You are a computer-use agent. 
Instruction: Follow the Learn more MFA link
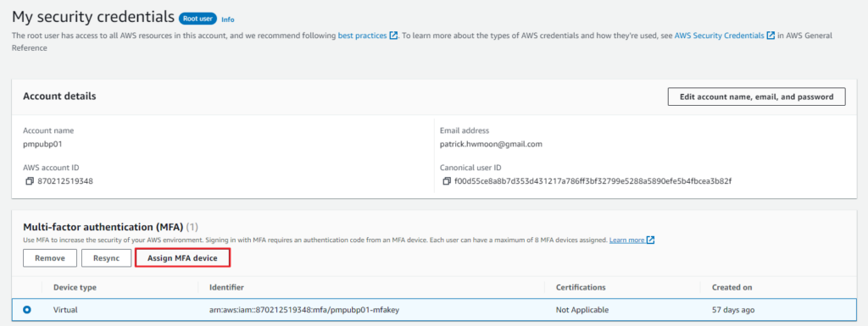(x=626, y=240)
